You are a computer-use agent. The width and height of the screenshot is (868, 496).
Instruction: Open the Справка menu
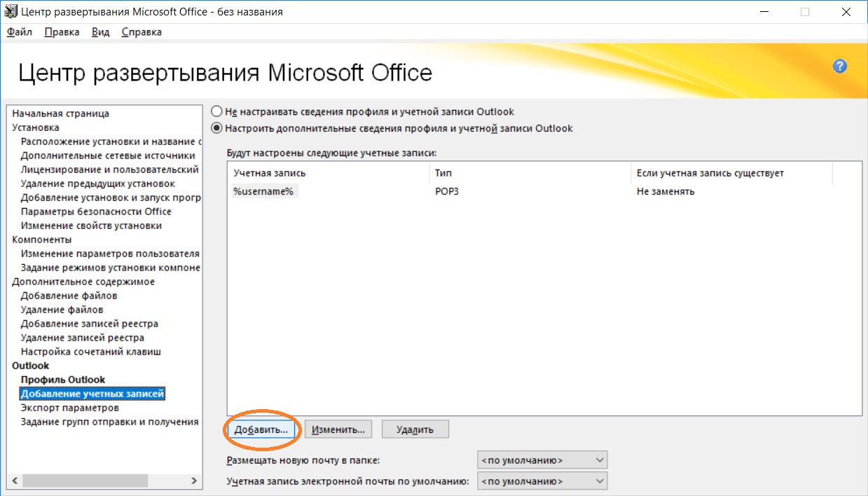click(142, 32)
